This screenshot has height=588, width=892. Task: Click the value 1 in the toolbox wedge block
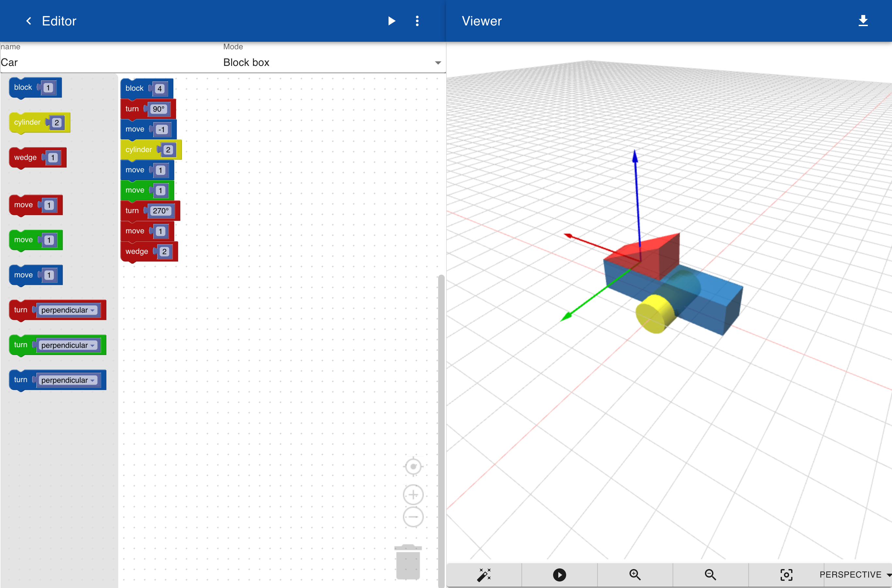click(x=53, y=158)
